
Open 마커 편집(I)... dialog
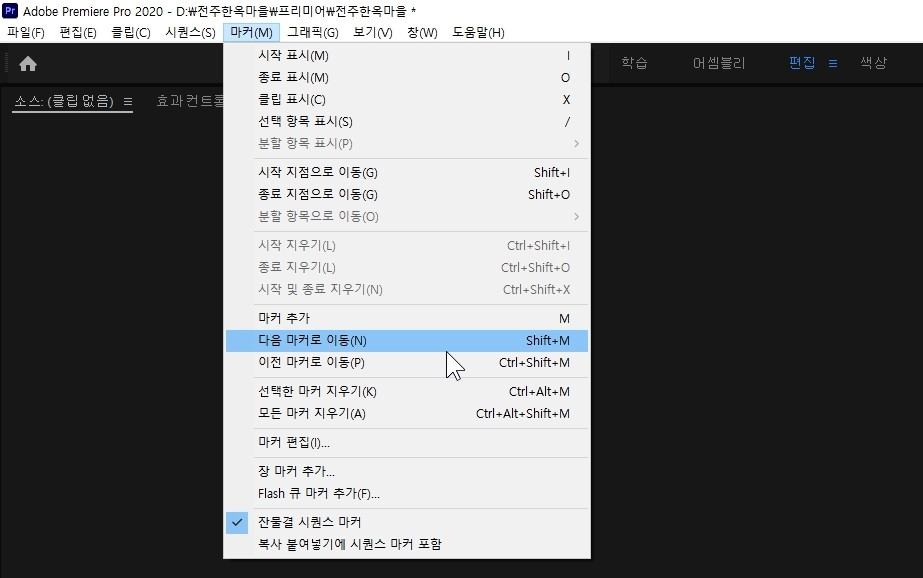pyautogui.click(x=407, y=443)
